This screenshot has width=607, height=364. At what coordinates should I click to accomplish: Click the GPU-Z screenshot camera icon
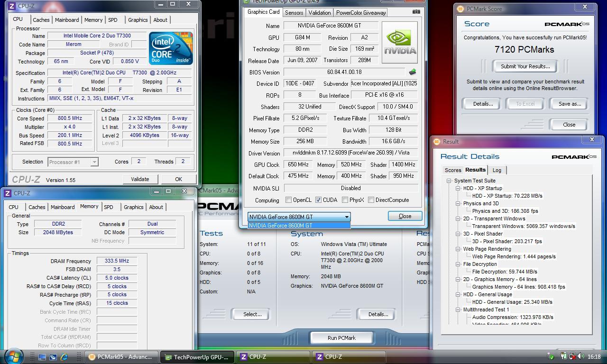[x=416, y=12]
